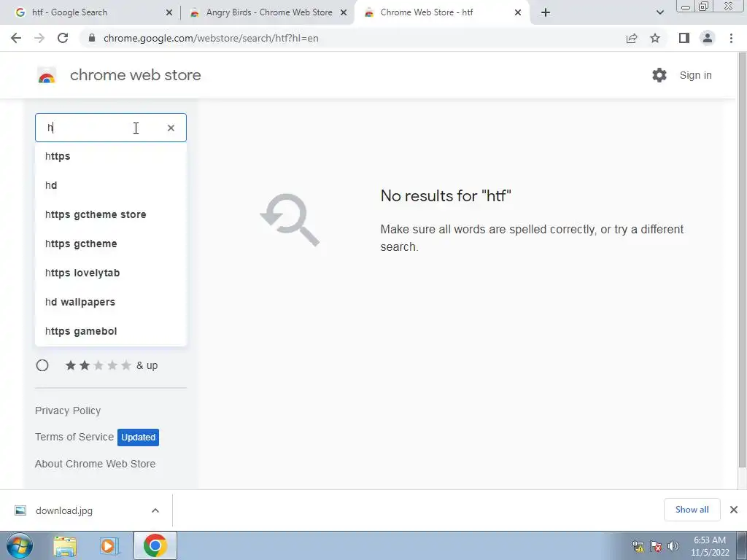747x560 pixels.
Task: Open Chrome three-dot menu
Action: pos(731,38)
